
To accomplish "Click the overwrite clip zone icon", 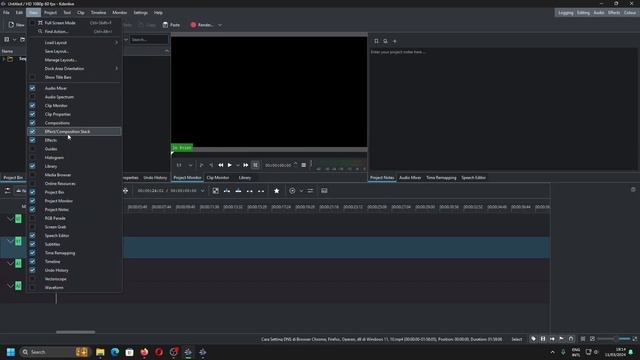I will click(238, 191).
